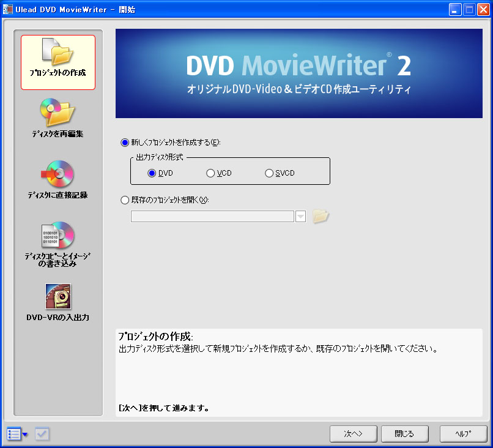This screenshot has height=448, width=493.
Task: Select 新しくプロジェクトを作成する radio button
Action: 125,143
